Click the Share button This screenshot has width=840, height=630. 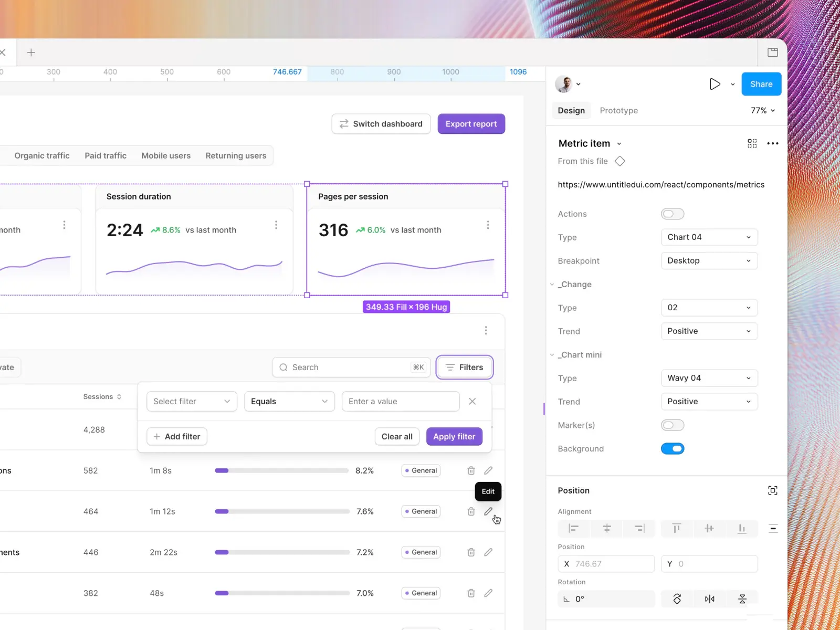coord(761,84)
